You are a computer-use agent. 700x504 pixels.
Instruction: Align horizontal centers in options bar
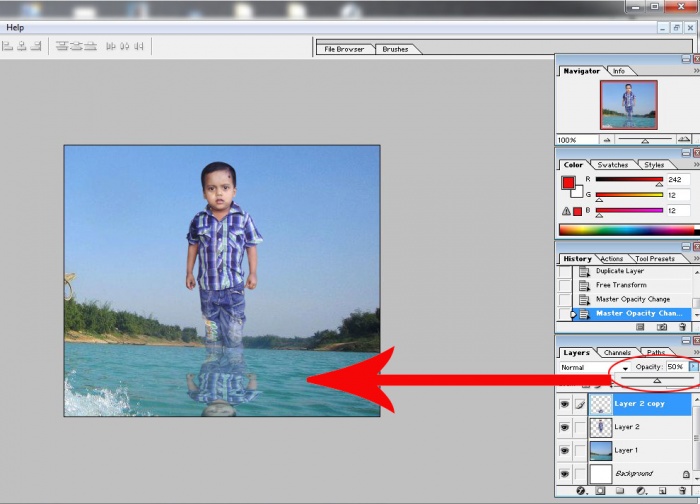coord(22,46)
